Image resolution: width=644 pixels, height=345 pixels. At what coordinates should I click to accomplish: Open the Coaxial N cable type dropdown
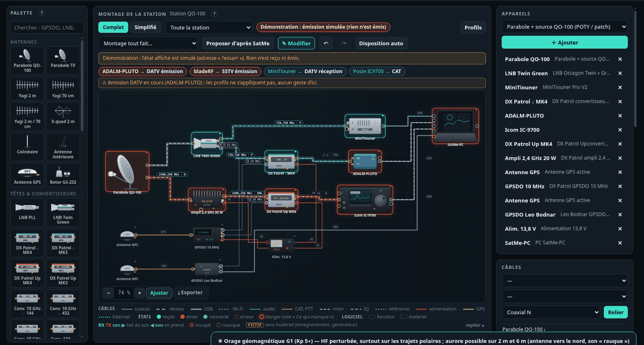tap(551, 312)
